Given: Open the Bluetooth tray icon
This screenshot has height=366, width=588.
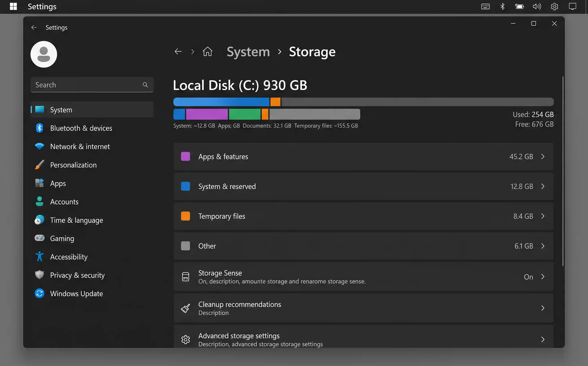Looking at the screenshot, I should click(502, 7).
